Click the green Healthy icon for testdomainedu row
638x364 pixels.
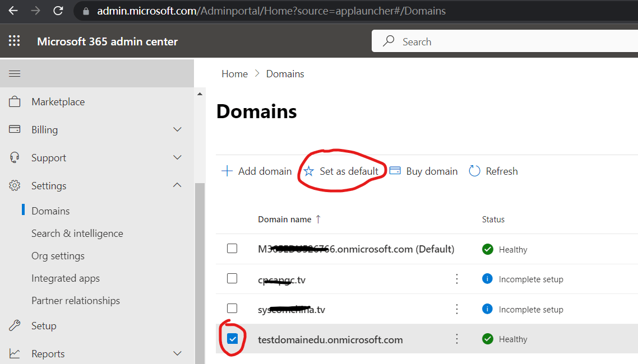tap(487, 339)
